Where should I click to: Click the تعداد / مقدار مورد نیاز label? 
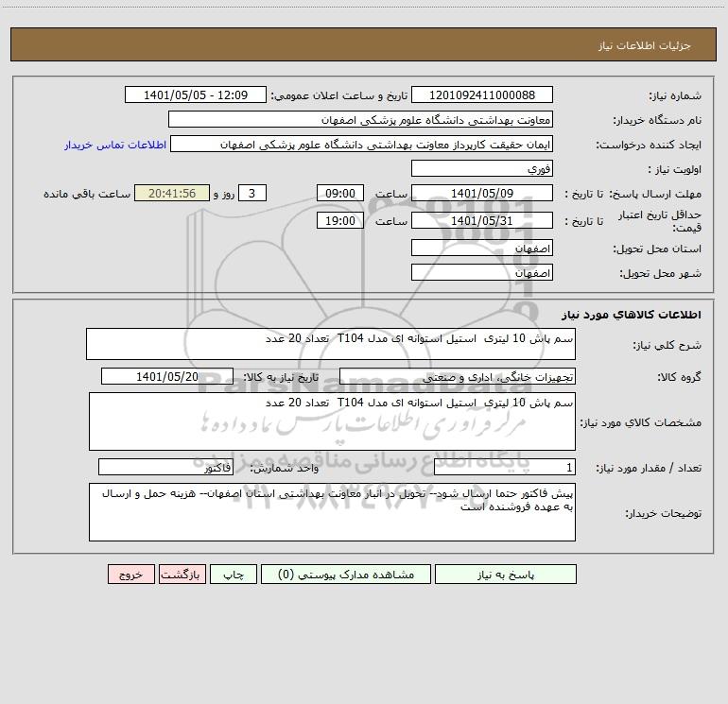(x=649, y=469)
